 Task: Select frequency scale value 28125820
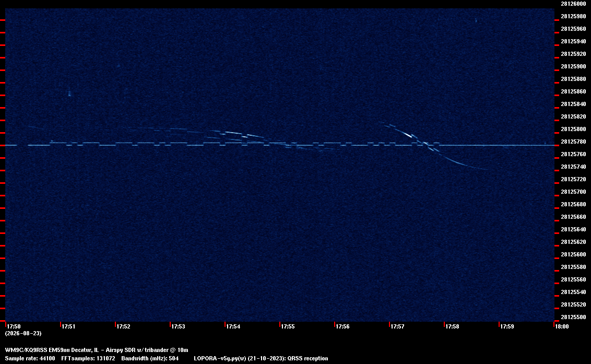573,116
